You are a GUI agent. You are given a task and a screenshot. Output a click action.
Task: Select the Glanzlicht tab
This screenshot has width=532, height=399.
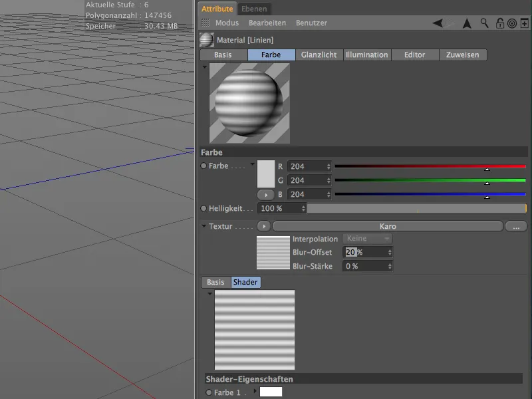319,55
